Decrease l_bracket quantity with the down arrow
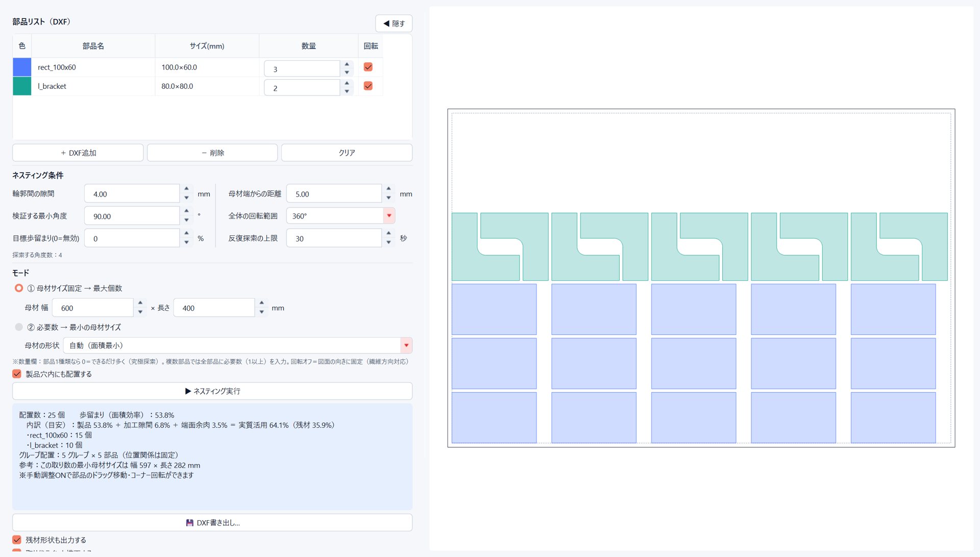Image resolution: width=980 pixels, height=557 pixels. coord(347,91)
